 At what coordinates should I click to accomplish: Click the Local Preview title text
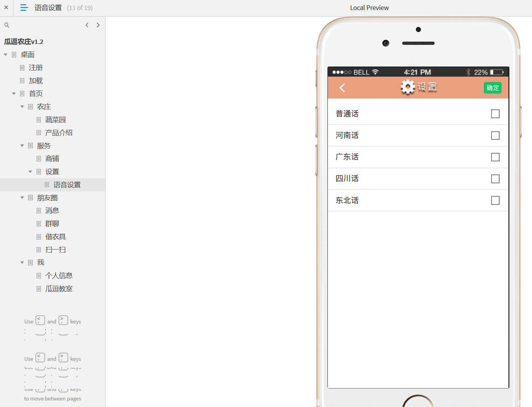point(369,8)
